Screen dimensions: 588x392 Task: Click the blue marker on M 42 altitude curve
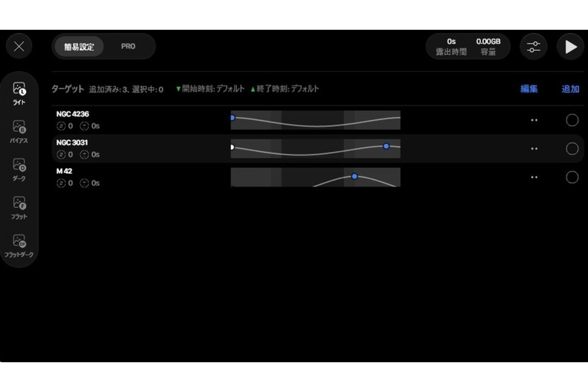tap(354, 176)
